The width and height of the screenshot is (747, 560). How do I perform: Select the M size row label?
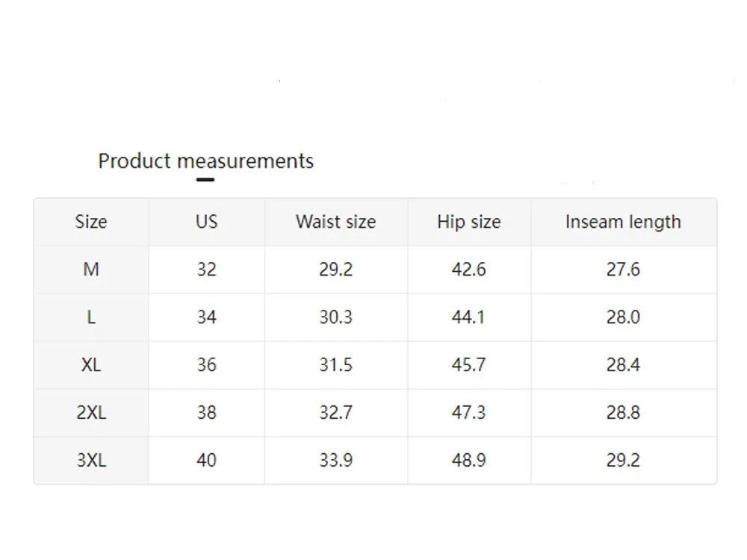(91, 270)
